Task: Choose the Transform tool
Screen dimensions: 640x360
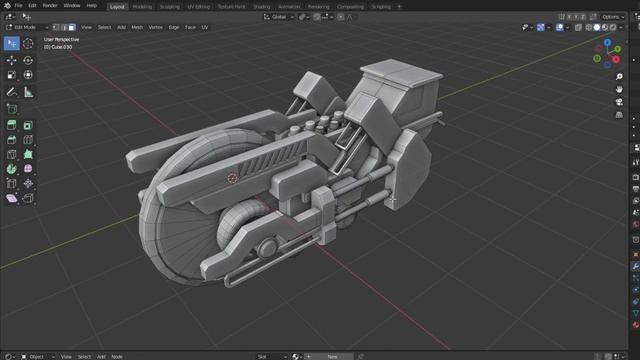Action: (28, 75)
